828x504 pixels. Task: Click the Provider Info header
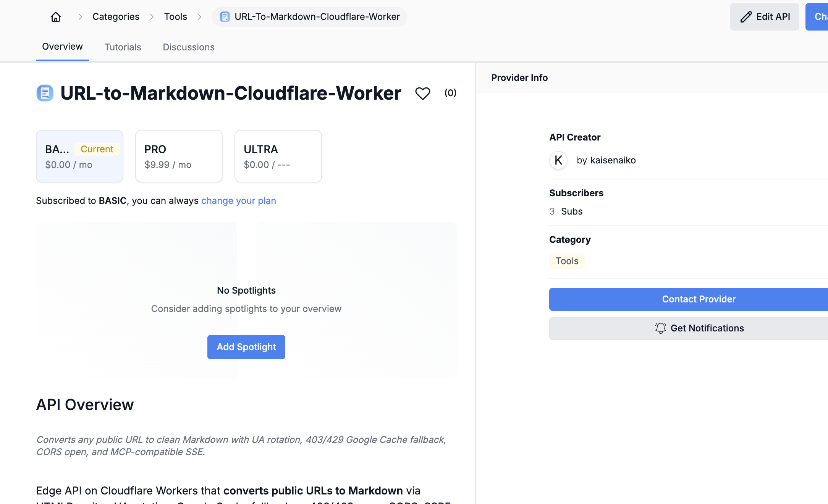tap(519, 78)
